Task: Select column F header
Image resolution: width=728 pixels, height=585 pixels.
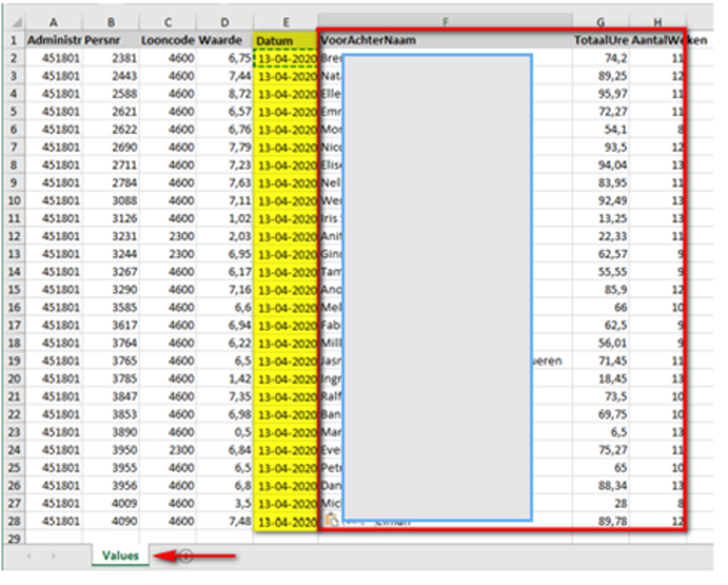Action: pos(446,22)
